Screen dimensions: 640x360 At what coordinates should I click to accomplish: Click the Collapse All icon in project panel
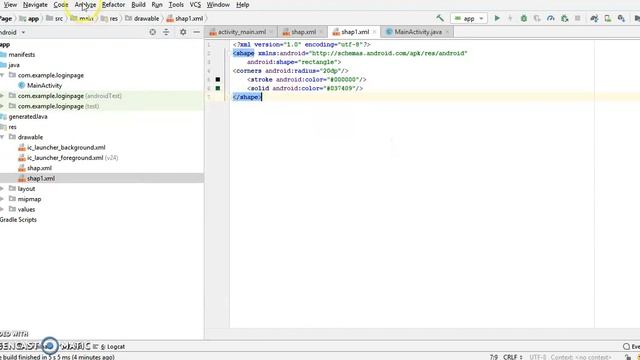pos(166,32)
